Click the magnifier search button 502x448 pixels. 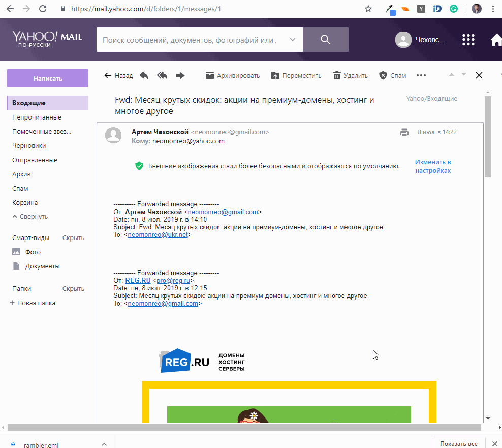click(x=326, y=40)
